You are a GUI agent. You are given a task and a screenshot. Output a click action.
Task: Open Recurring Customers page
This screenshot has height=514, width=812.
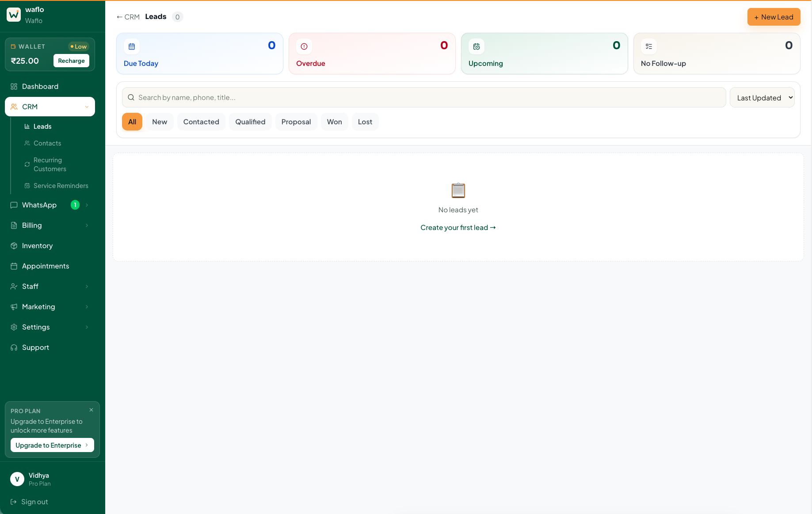(x=50, y=165)
